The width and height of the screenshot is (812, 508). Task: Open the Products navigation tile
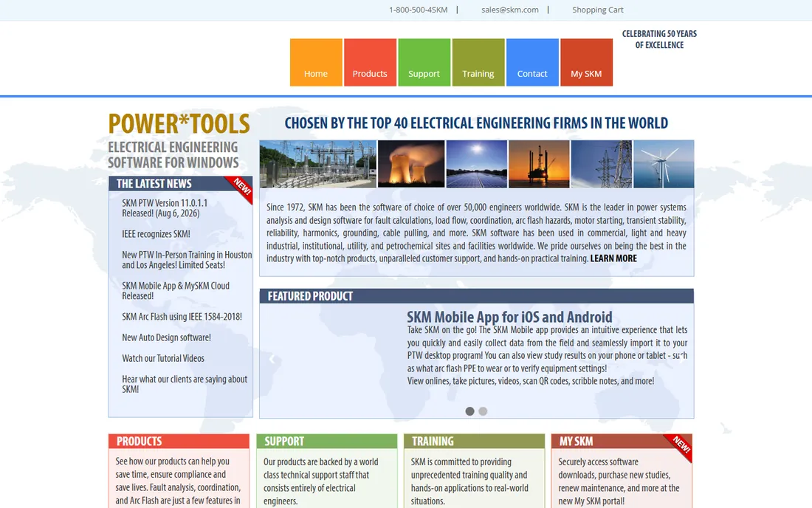pyautogui.click(x=370, y=62)
